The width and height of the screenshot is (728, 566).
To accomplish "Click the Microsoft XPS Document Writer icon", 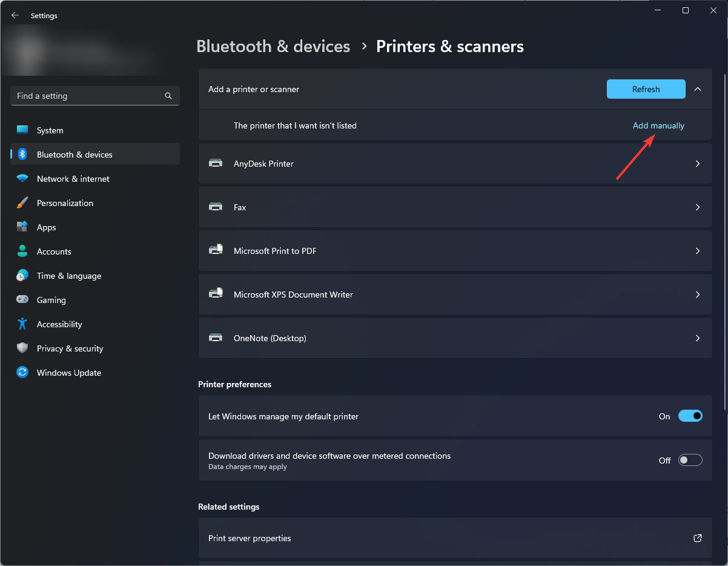I will [x=216, y=294].
